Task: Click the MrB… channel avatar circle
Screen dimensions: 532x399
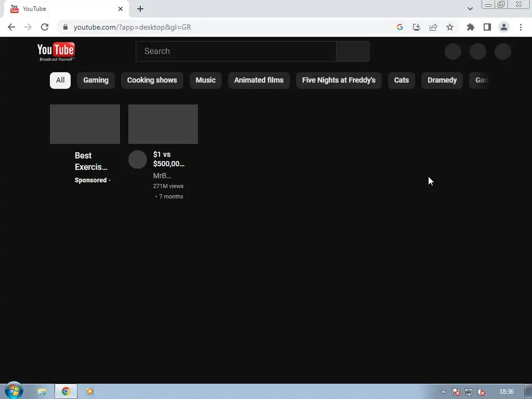Action: (x=137, y=159)
